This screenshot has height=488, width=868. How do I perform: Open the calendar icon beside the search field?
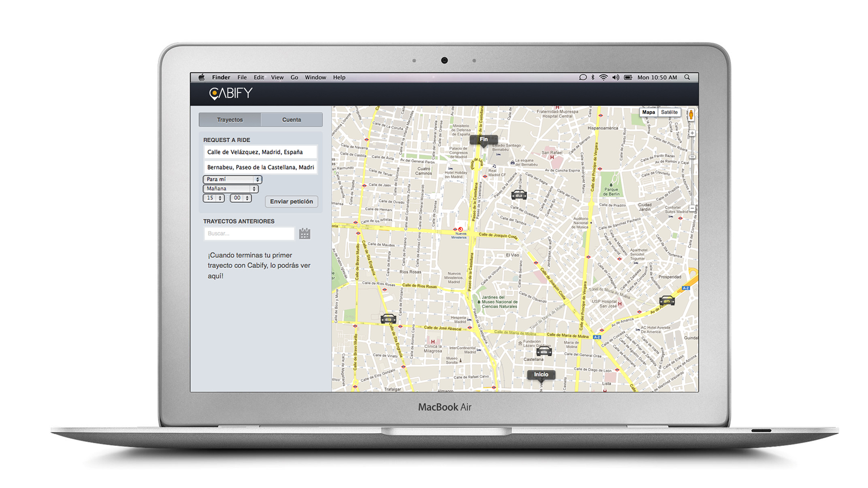[x=305, y=234]
